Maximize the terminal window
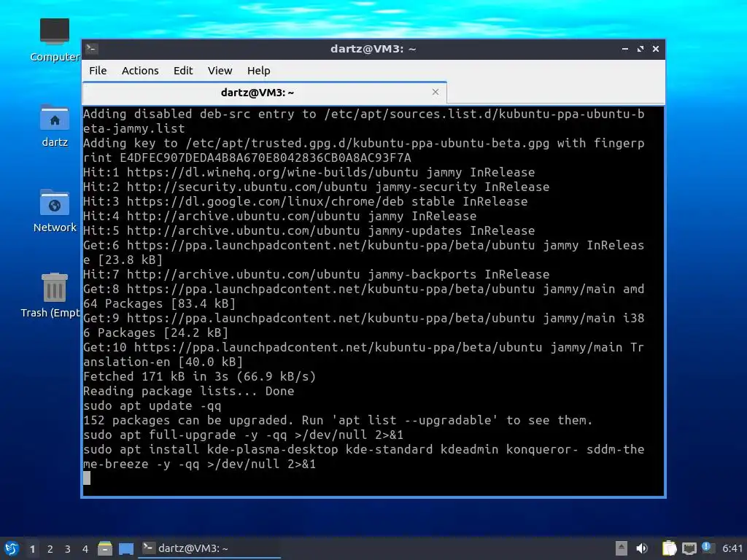The height and width of the screenshot is (560, 747). point(640,49)
